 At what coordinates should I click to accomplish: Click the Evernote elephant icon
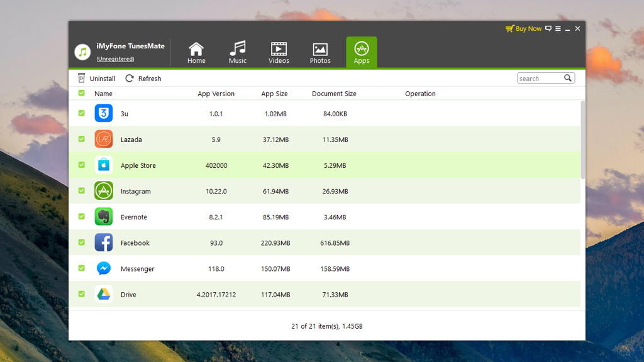tap(104, 217)
